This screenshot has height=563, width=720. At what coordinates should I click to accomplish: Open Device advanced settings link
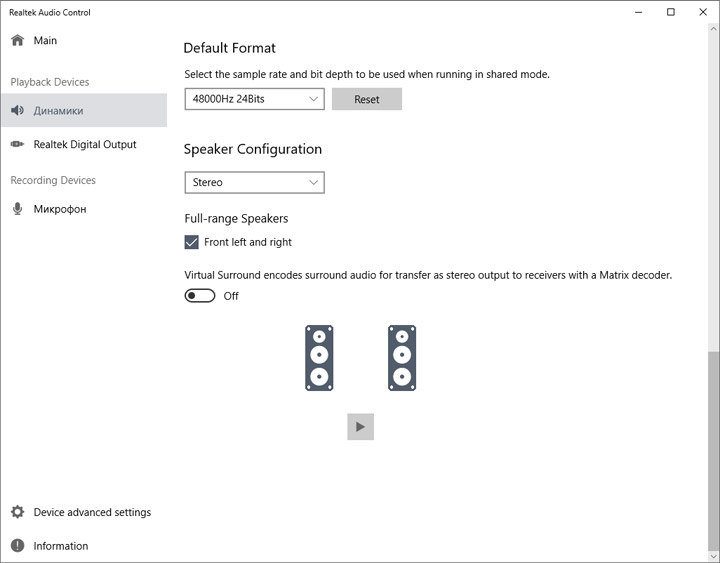92,512
